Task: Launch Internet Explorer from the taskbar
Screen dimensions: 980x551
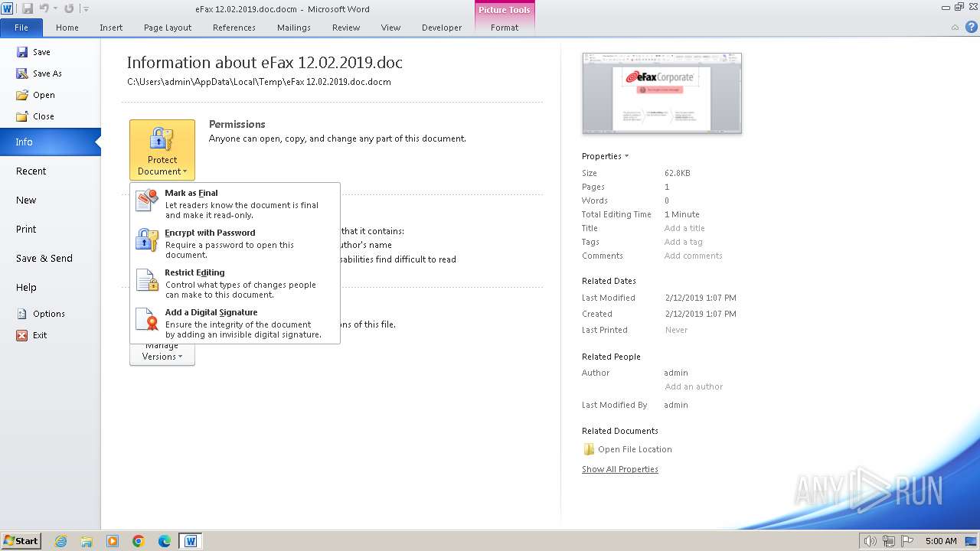Action: 60,541
